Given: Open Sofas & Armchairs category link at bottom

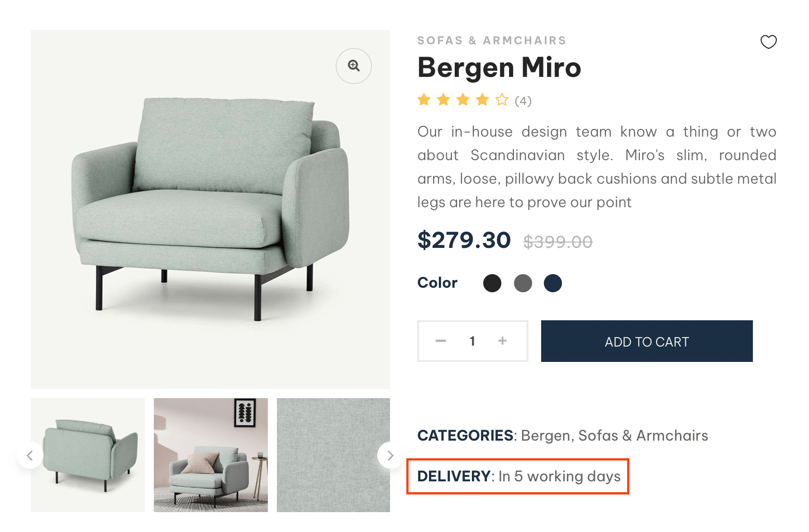Looking at the screenshot, I should click(x=643, y=436).
